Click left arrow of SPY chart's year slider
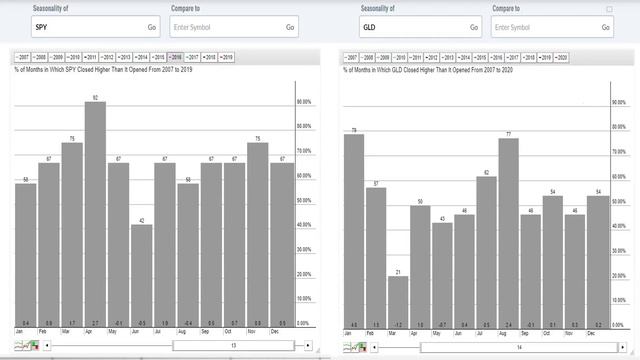The width and height of the screenshot is (640, 360). coord(47,346)
